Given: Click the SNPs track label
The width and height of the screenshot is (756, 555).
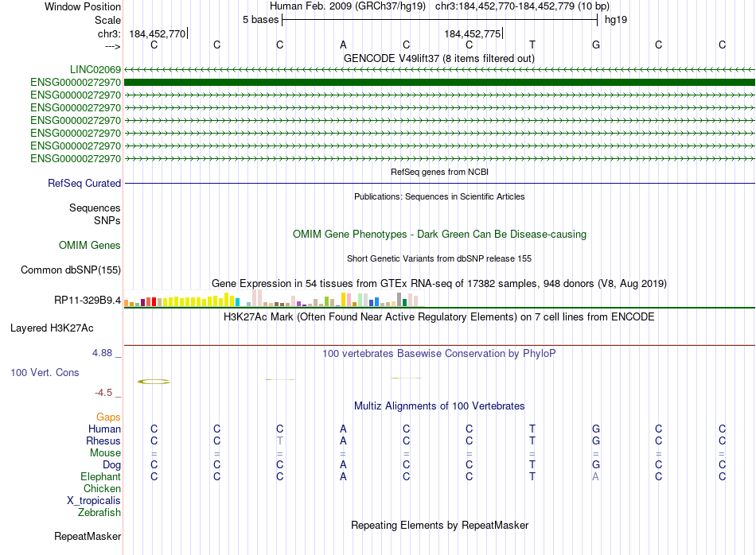Looking at the screenshot, I should pos(107,220).
